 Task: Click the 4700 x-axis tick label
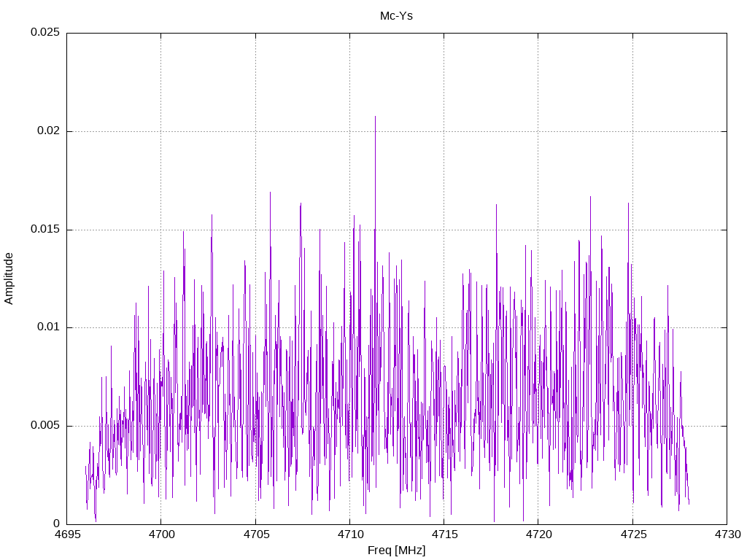tap(161, 534)
